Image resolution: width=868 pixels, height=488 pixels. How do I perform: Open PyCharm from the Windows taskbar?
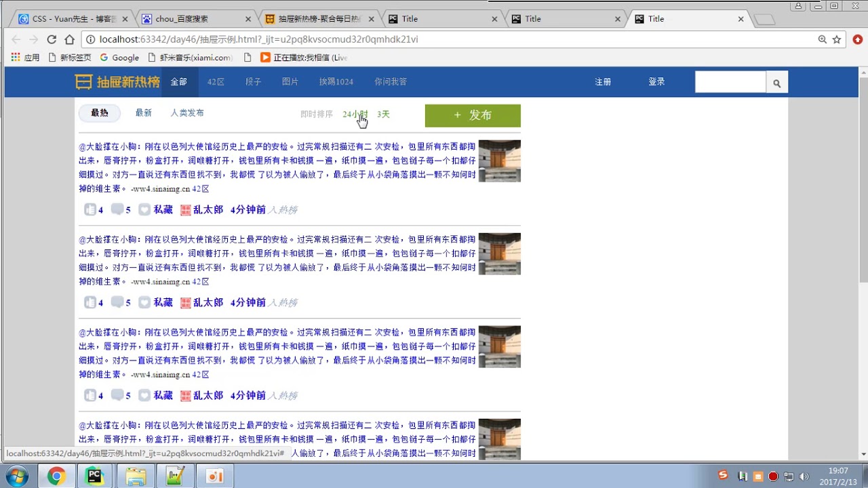click(95, 476)
